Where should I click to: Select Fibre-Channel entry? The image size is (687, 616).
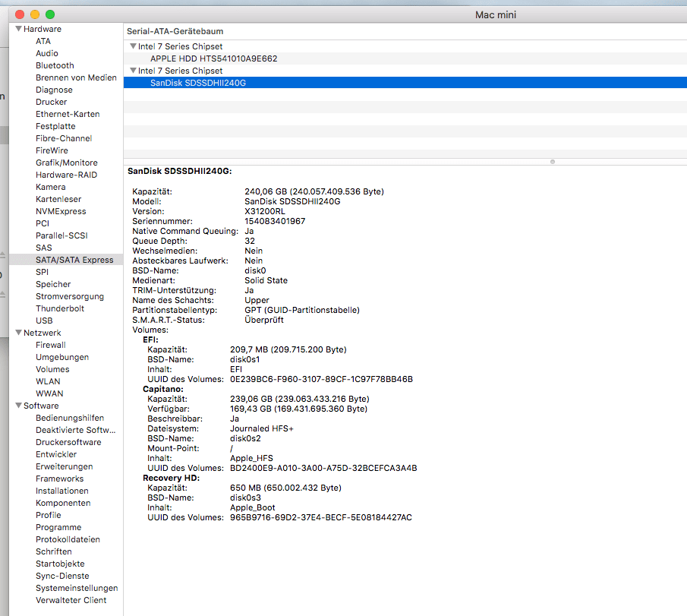[x=64, y=138]
